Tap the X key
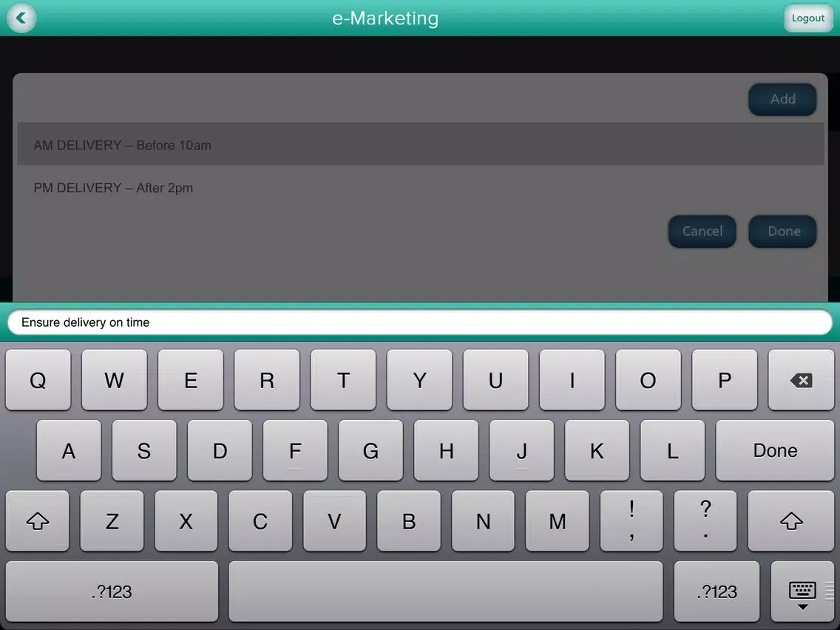The image size is (840, 630). [x=186, y=521]
